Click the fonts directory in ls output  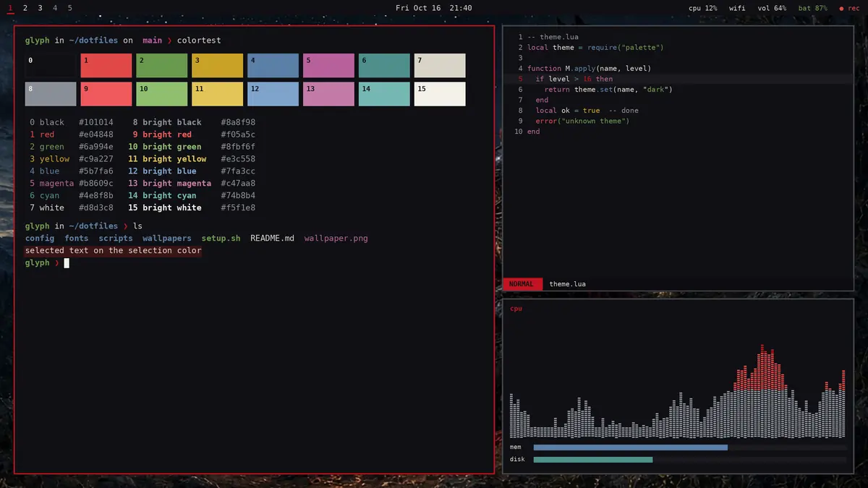coord(77,239)
